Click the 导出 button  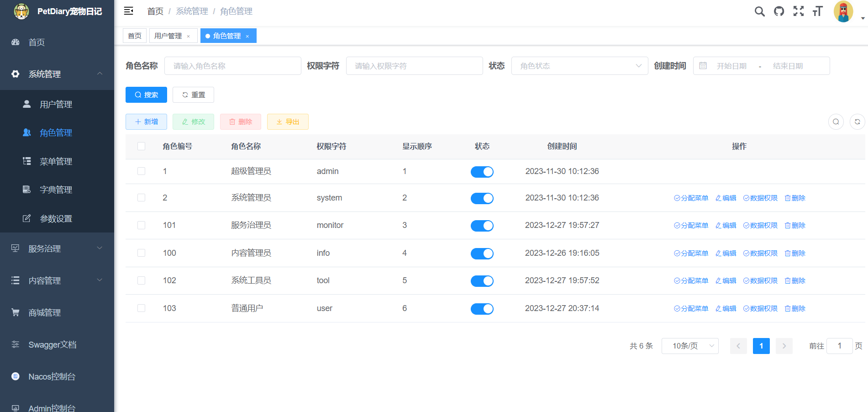click(288, 121)
